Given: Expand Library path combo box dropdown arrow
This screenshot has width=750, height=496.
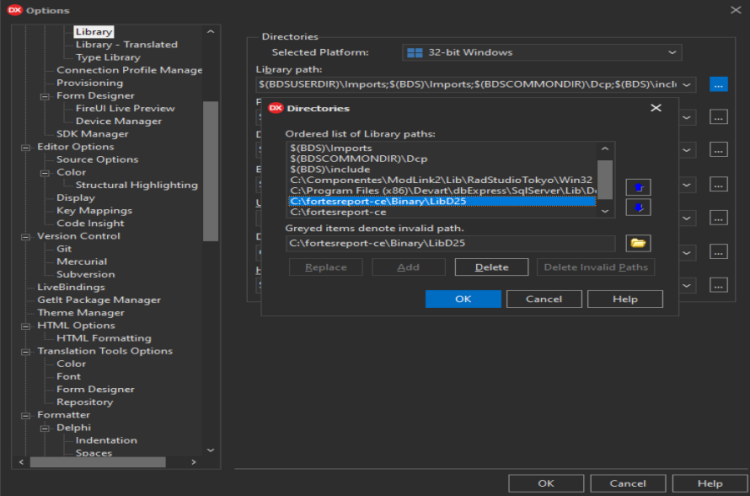Looking at the screenshot, I should pyautogui.click(x=686, y=85).
